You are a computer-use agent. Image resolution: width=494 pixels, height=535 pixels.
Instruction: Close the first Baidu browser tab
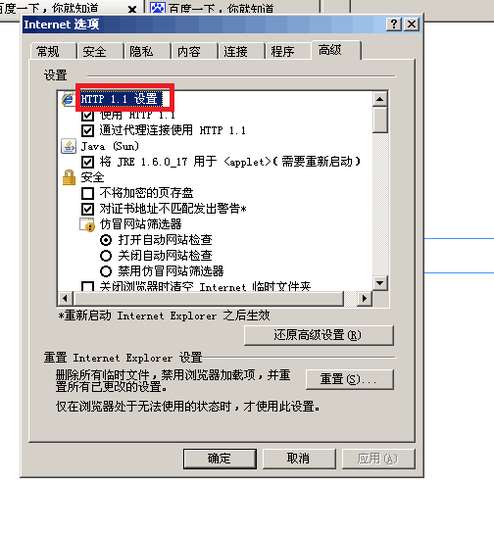tap(132, 10)
